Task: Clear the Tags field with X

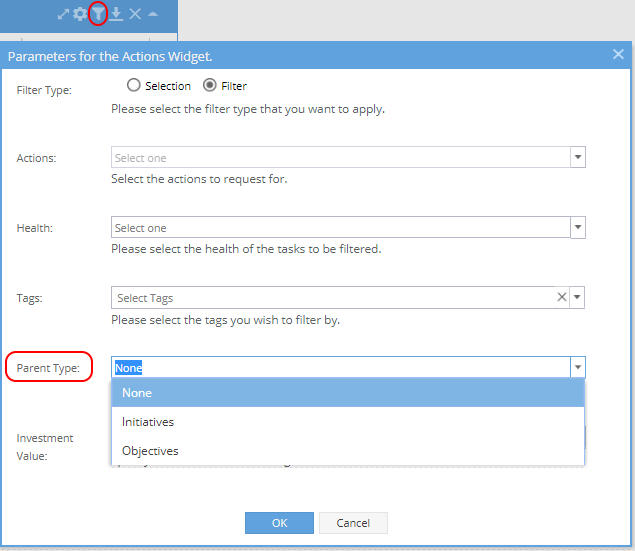Action: click(x=562, y=297)
